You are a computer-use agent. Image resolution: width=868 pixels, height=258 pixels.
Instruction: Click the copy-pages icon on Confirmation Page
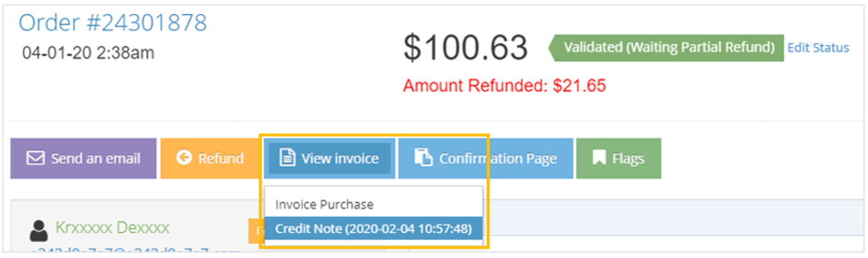(x=423, y=158)
